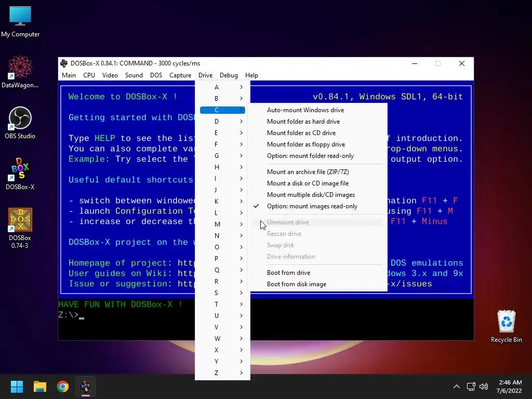Expand drive C submenu
This screenshot has width=532, height=399.
[222, 110]
